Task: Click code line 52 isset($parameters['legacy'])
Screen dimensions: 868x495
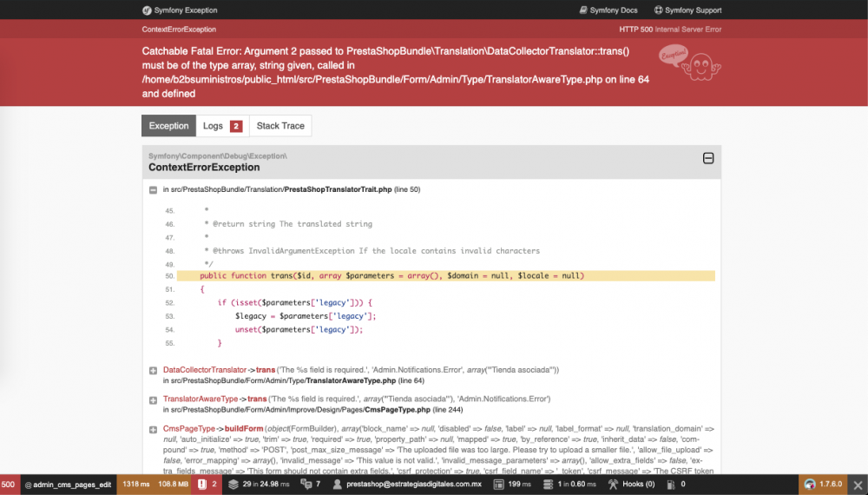Action: coord(294,303)
